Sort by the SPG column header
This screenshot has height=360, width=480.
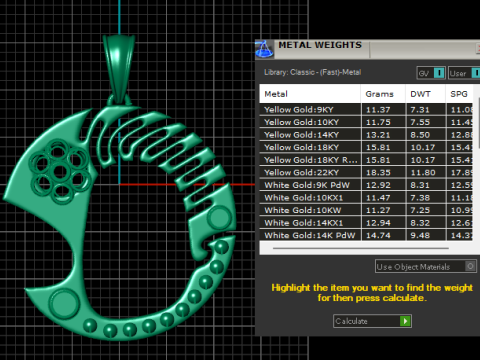click(459, 94)
